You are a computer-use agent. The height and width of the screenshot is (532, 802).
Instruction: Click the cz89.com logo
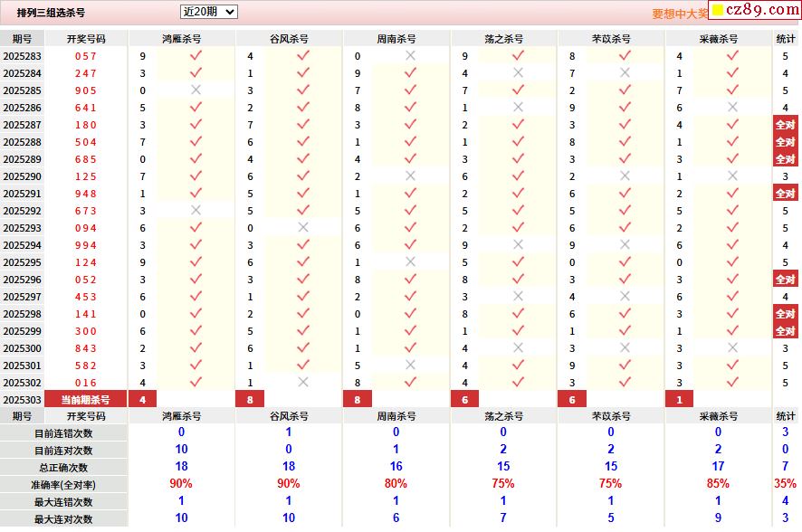pyautogui.click(x=755, y=11)
